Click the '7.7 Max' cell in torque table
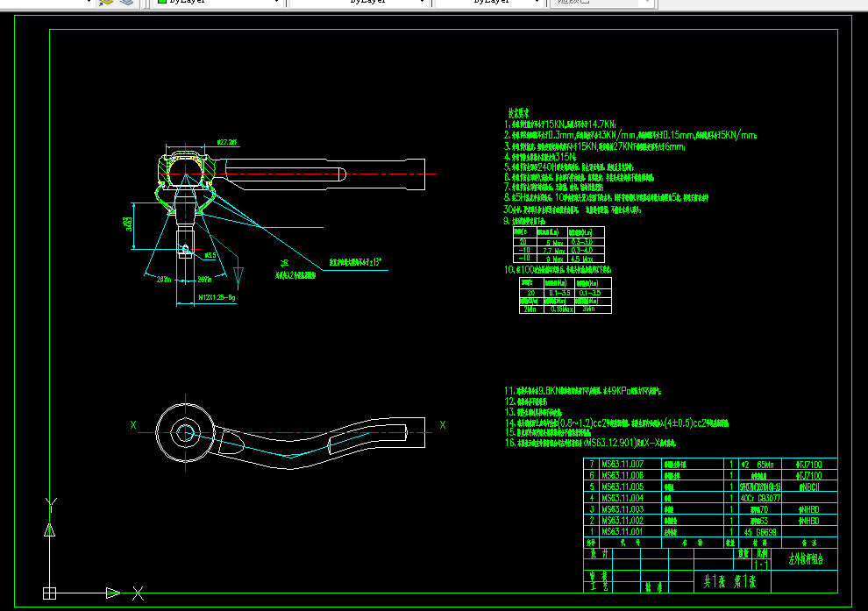Image resolution: width=868 pixels, height=611 pixels. tap(553, 251)
